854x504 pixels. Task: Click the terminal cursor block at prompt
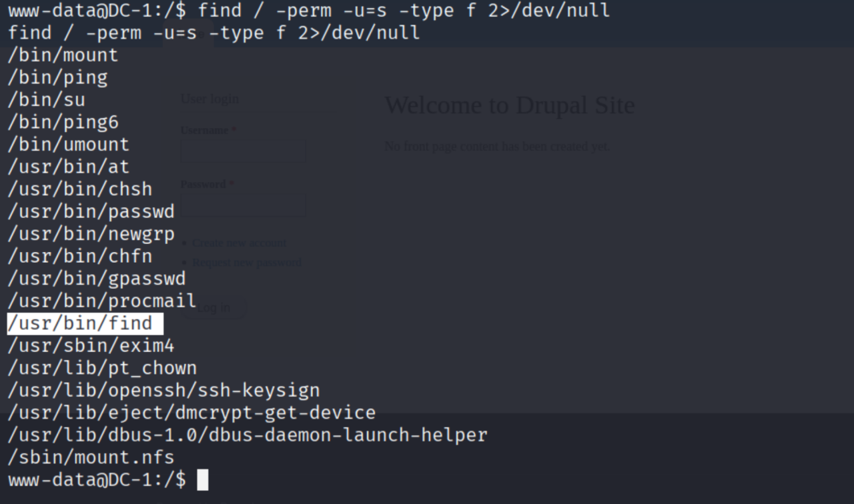point(203,480)
